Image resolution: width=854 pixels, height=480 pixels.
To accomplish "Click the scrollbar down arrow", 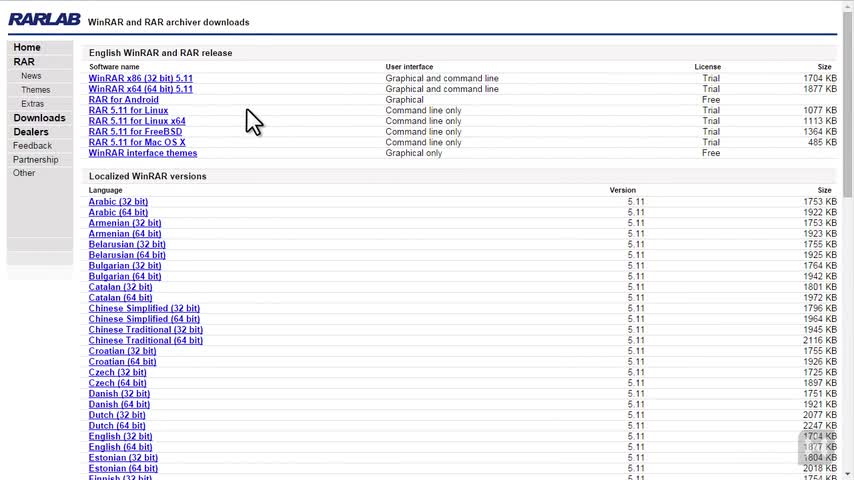I will click(847, 475).
